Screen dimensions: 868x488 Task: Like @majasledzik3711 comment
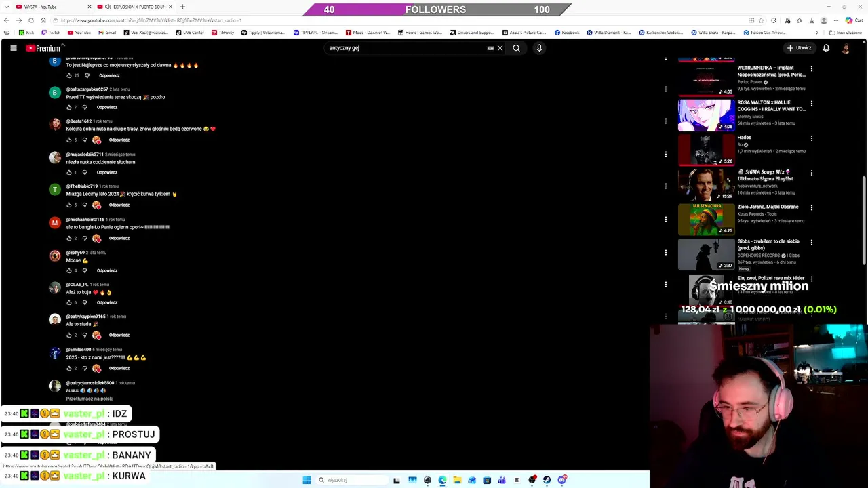click(68, 172)
